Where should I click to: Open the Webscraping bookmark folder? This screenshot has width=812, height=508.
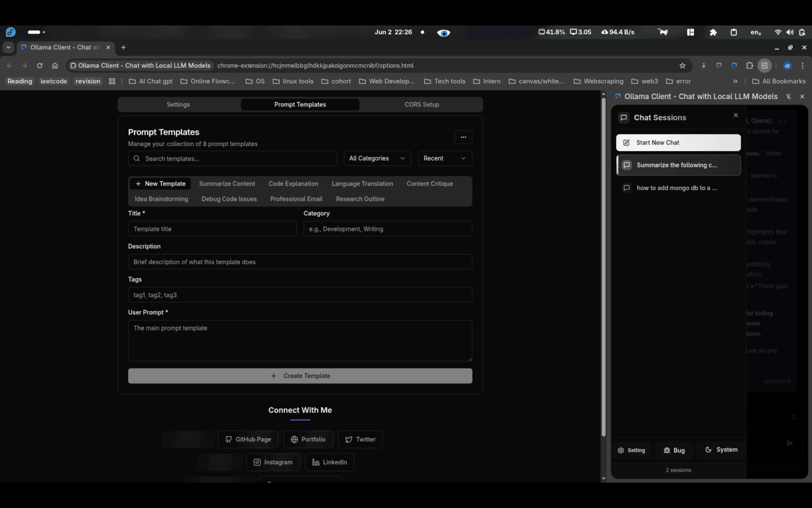click(x=599, y=81)
